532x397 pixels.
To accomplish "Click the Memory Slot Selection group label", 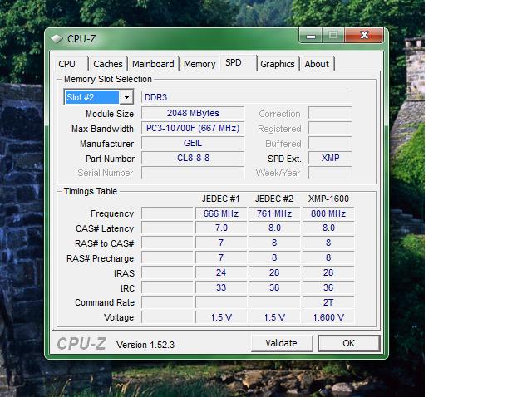I will (x=108, y=80).
